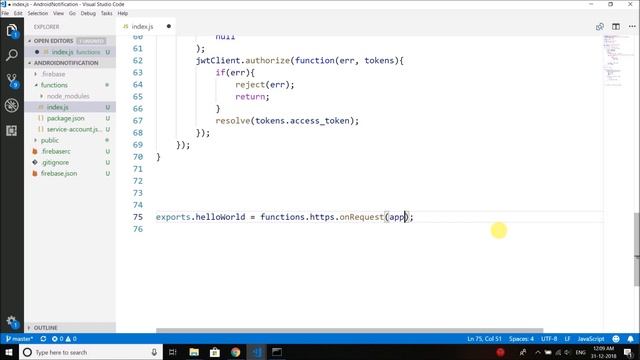
Task: Open errors and warnings count in status bar
Action: tap(64, 339)
